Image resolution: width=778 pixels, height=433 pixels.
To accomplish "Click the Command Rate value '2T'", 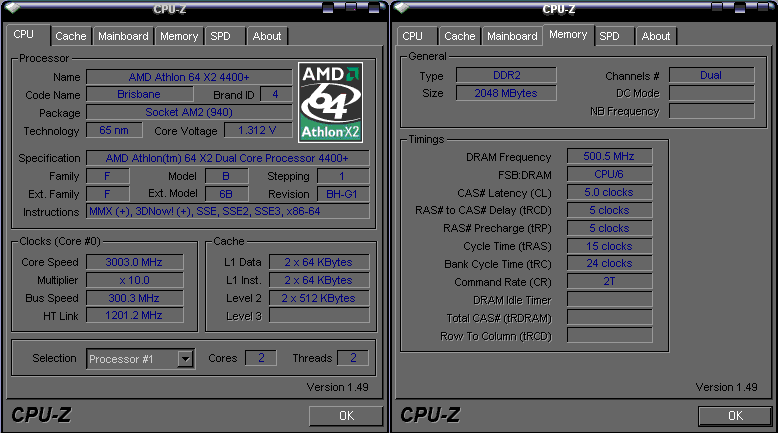I will [x=609, y=281].
